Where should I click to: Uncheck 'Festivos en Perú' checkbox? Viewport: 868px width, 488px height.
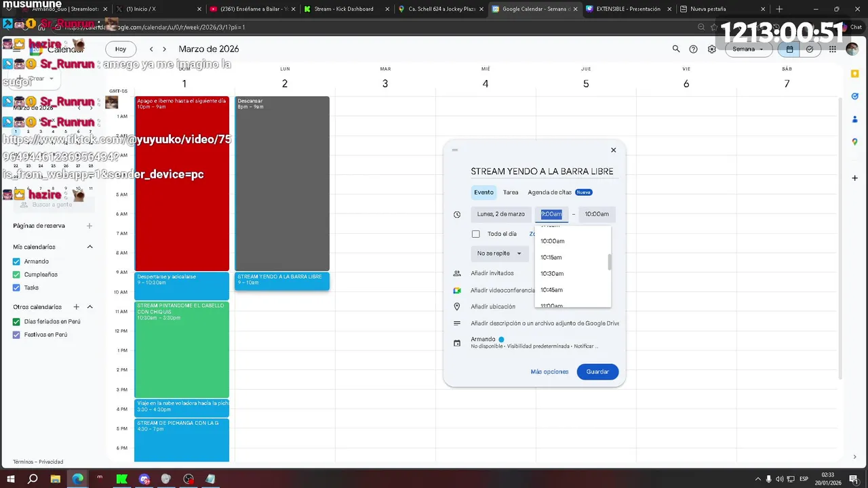click(x=17, y=335)
